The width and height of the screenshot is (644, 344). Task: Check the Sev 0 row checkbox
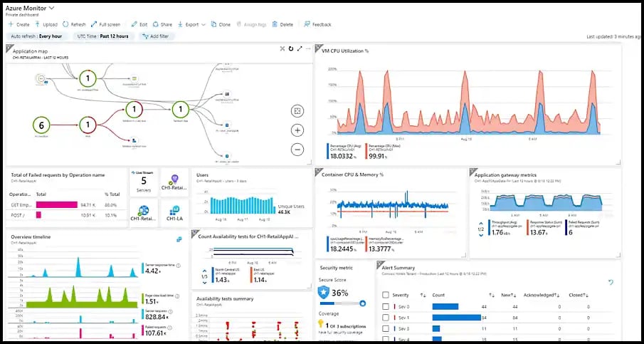[x=385, y=306]
